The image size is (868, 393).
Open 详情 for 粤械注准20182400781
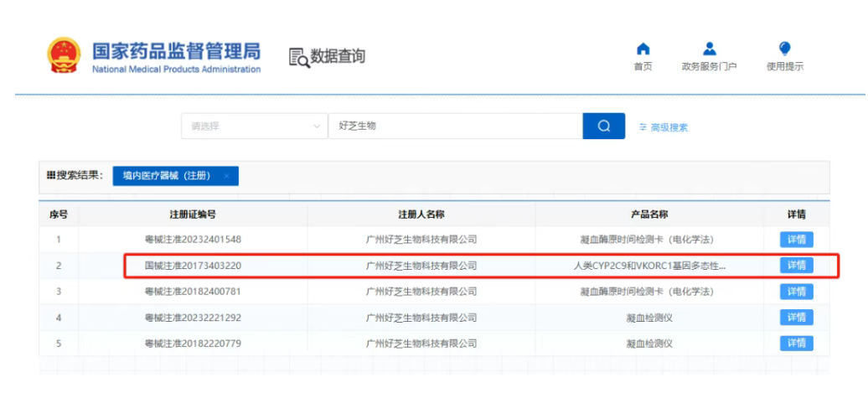pyautogui.click(x=796, y=292)
